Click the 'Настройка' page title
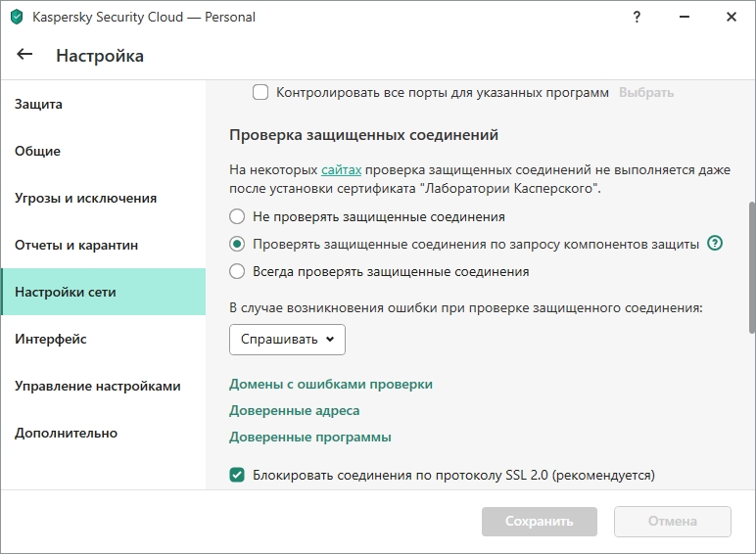 click(x=100, y=56)
